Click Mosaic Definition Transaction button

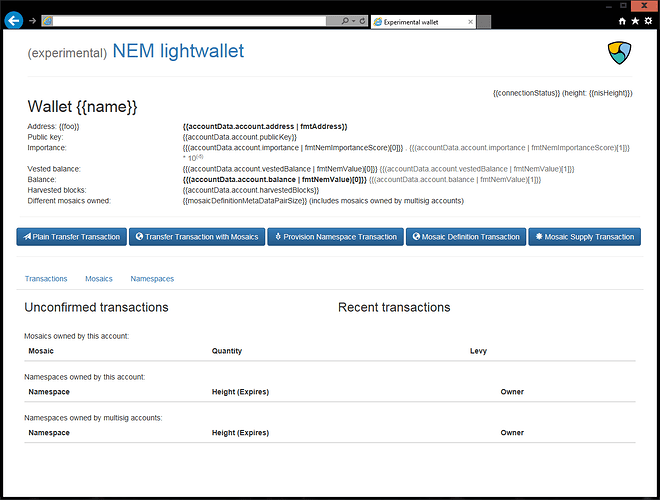coord(466,237)
